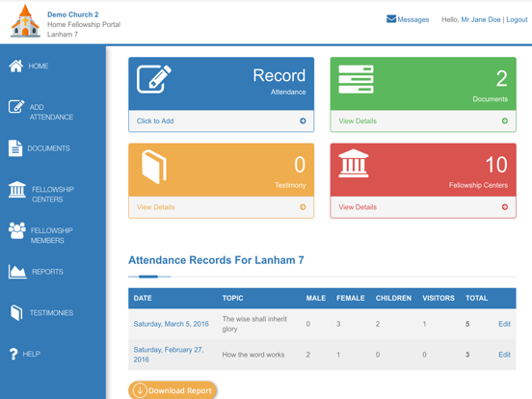Click the Messages envelope icon
The width and height of the screenshot is (532, 399).
click(x=391, y=19)
